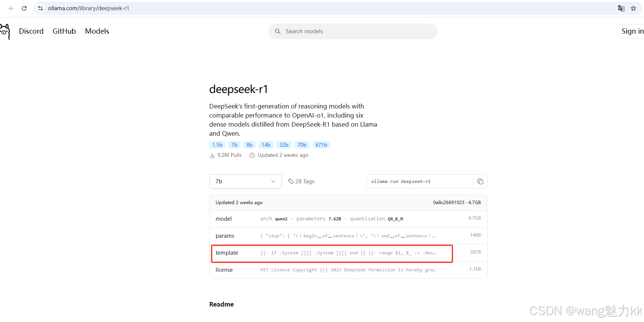This screenshot has height=322, width=644.
Task: Select the 14b tag
Action: click(266, 145)
